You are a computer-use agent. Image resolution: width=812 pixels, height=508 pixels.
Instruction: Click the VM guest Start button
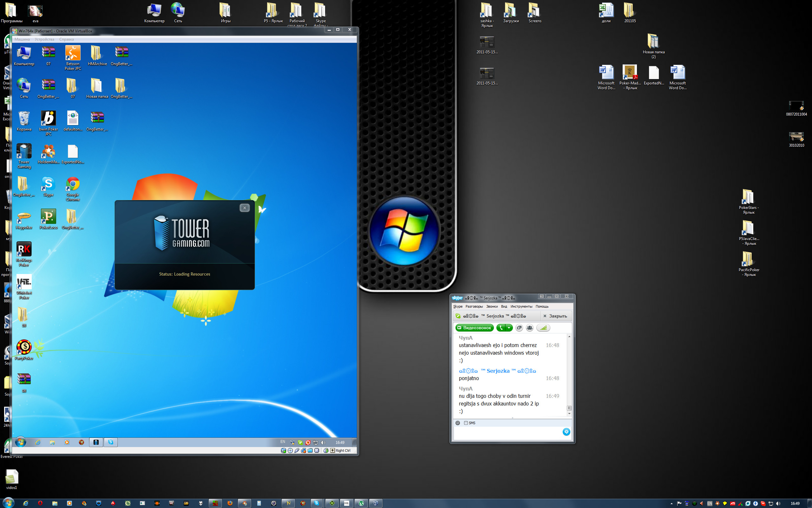21,442
